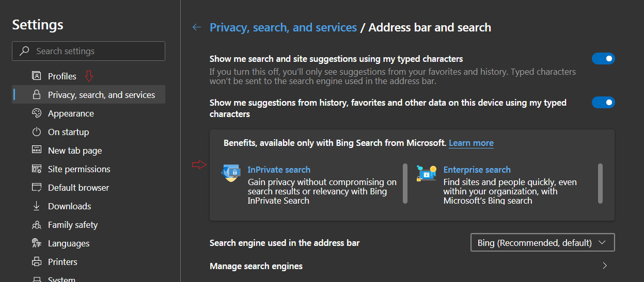Image resolution: width=644 pixels, height=282 pixels.
Task: Open Printers settings
Action: point(89,262)
